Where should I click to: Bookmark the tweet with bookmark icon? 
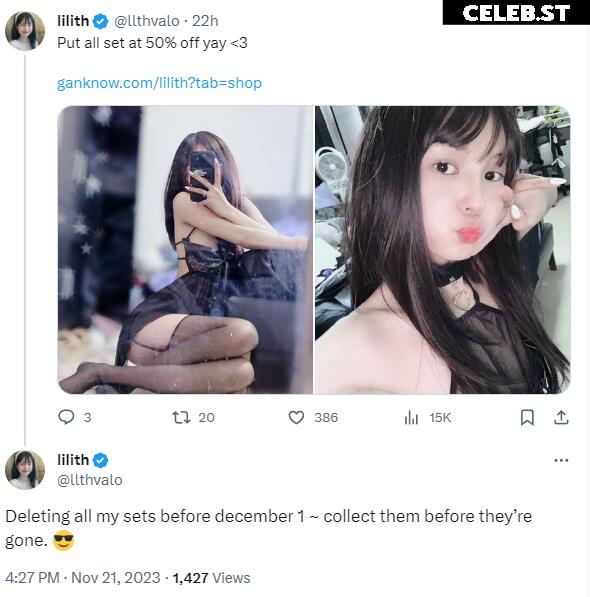pyautogui.click(x=527, y=417)
